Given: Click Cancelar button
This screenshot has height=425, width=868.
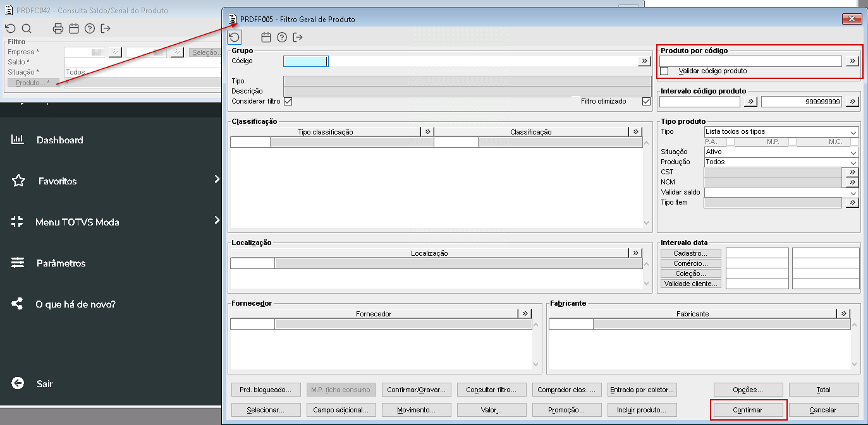Looking at the screenshot, I should coord(823,410).
